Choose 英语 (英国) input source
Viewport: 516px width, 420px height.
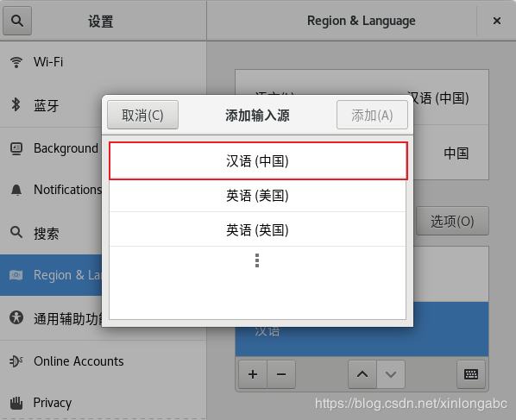click(257, 229)
